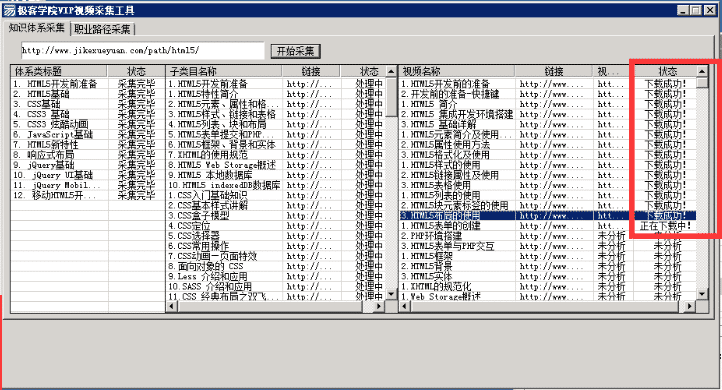Click left arrow of video list horizontal scrollbar
The image size is (722, 390).
pos(404,306)
